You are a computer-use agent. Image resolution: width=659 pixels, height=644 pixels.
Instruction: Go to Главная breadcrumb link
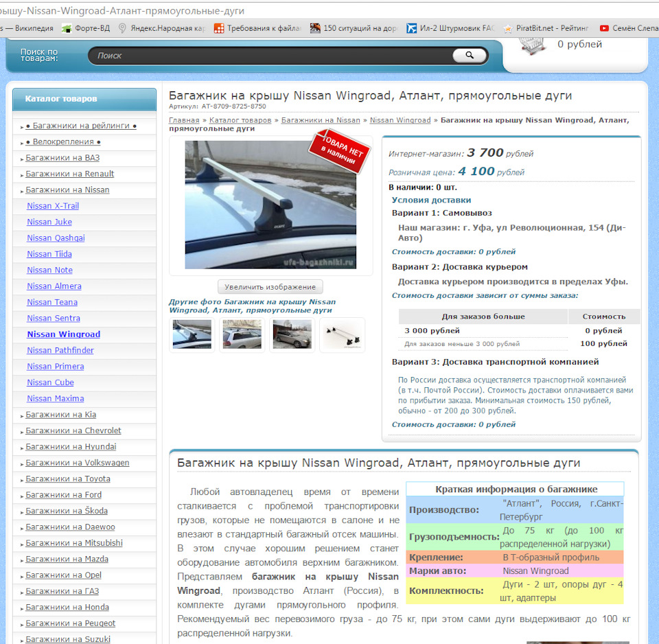(184, 120)
